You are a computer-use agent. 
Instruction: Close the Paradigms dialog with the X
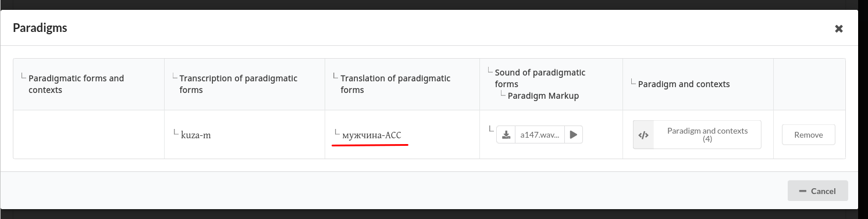[839, 28]
